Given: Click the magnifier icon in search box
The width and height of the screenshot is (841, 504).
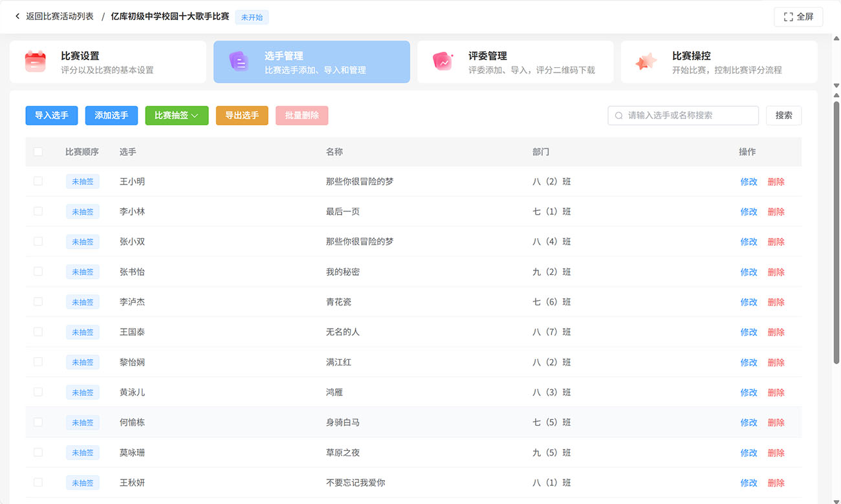Looking at the screenshot, I should click(x=619, y=116).
